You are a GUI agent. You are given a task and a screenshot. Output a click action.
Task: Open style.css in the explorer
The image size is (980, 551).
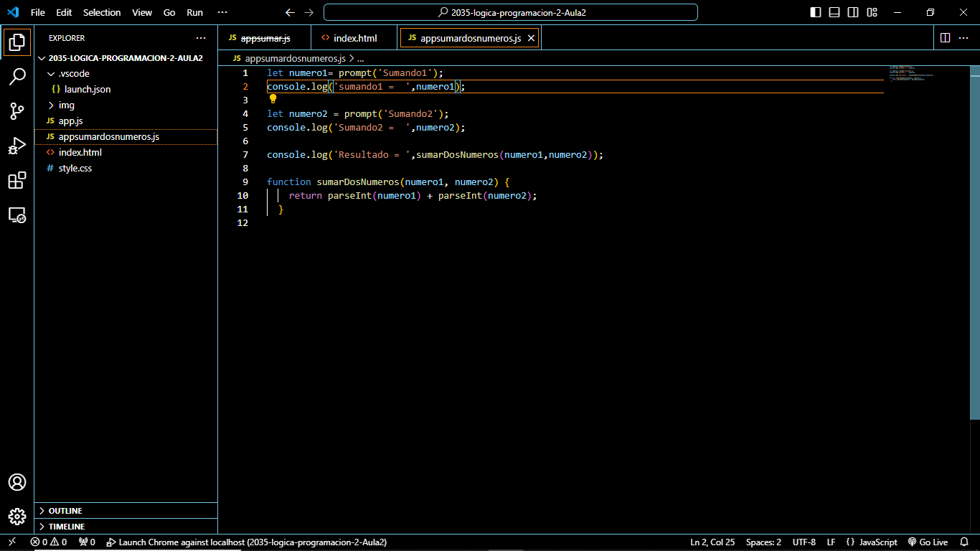126,169
